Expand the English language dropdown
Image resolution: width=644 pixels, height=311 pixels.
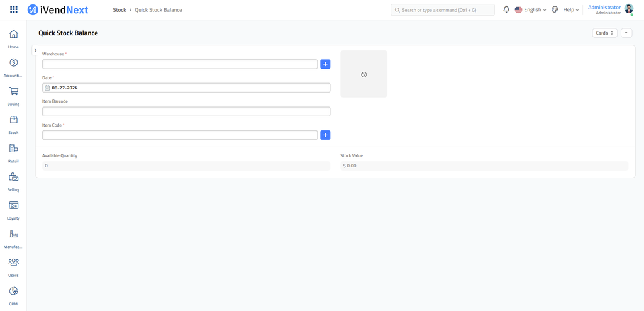(x=531, y=10)
